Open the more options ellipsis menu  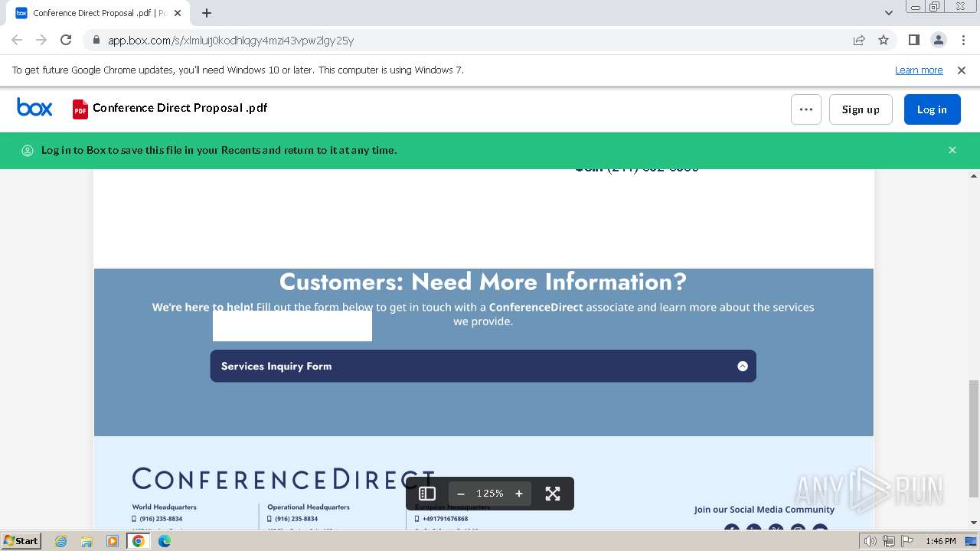[x=806, y=109]
